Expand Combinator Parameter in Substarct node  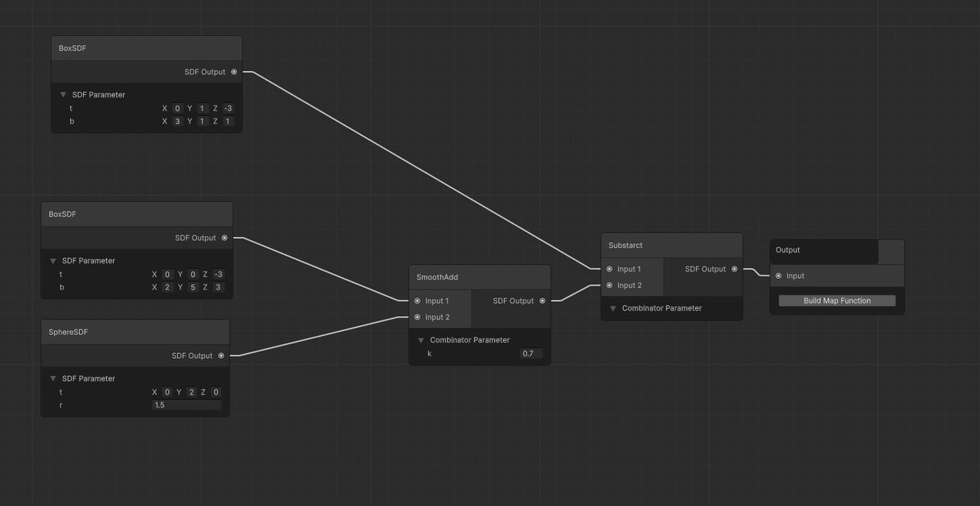[613, 308]
